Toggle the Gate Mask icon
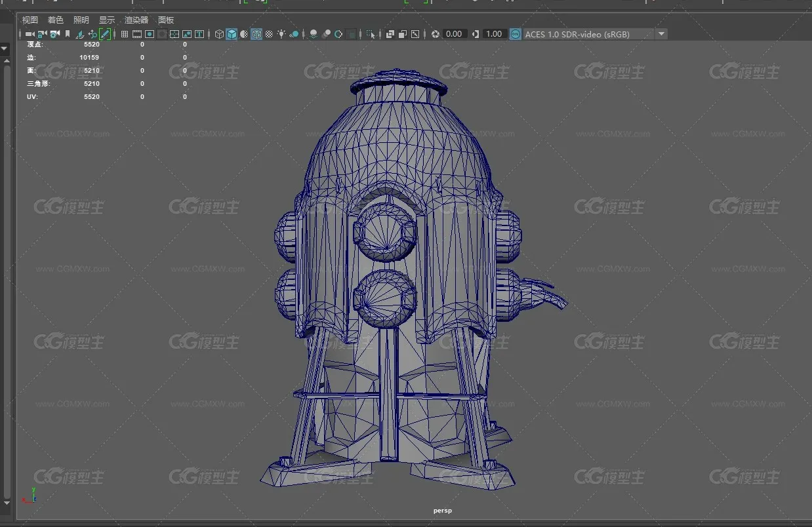812x527 pixels. 162,34
